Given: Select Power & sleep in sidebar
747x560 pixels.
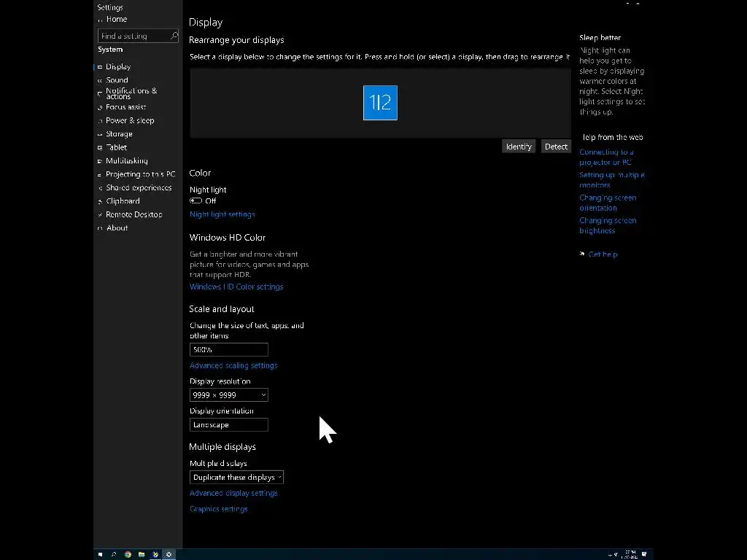Looking at the screenshot, I should coord(130,120).
